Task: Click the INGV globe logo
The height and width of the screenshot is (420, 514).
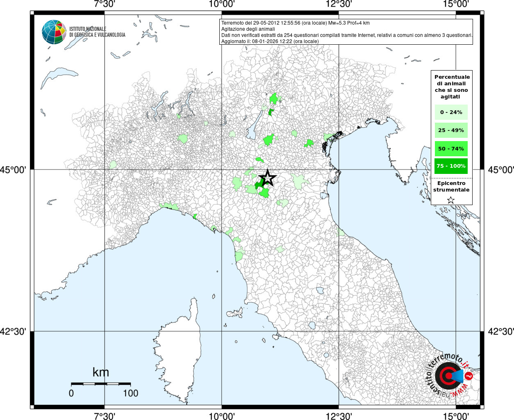Action: click(54, 32)
